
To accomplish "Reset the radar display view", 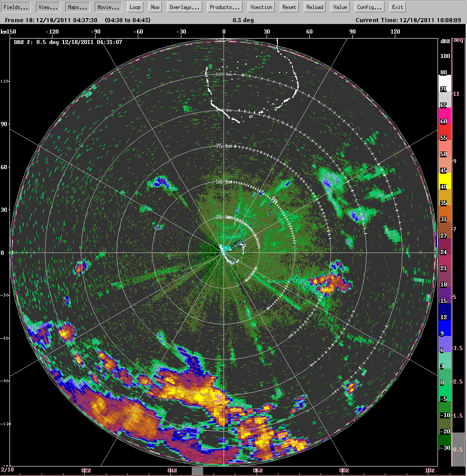I will coord(289,7).
